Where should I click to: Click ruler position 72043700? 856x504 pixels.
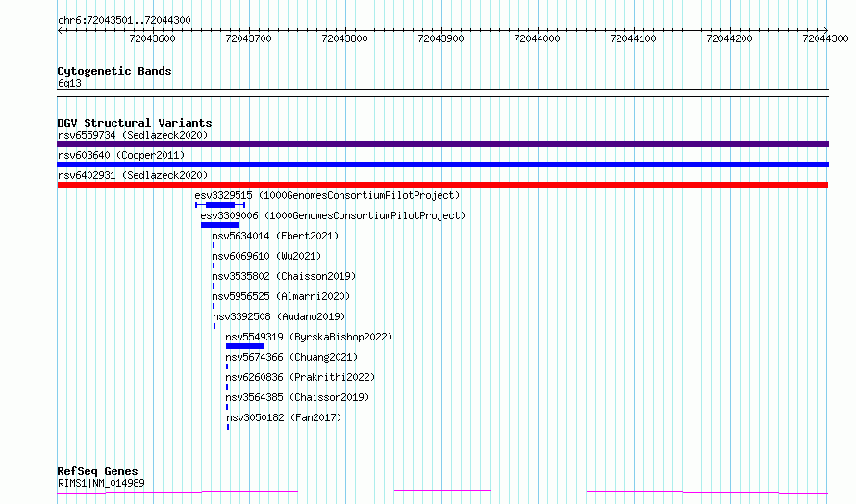pos(248,38)
